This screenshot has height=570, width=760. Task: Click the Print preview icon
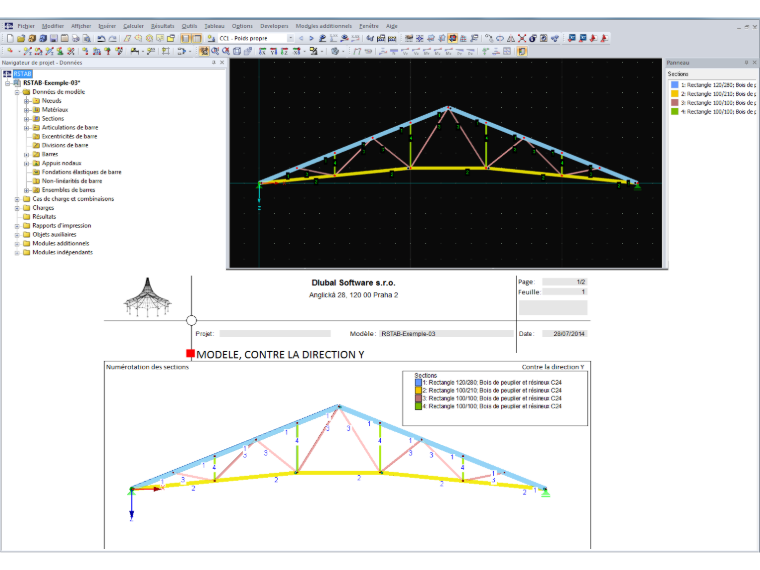(x=86, y=38)
